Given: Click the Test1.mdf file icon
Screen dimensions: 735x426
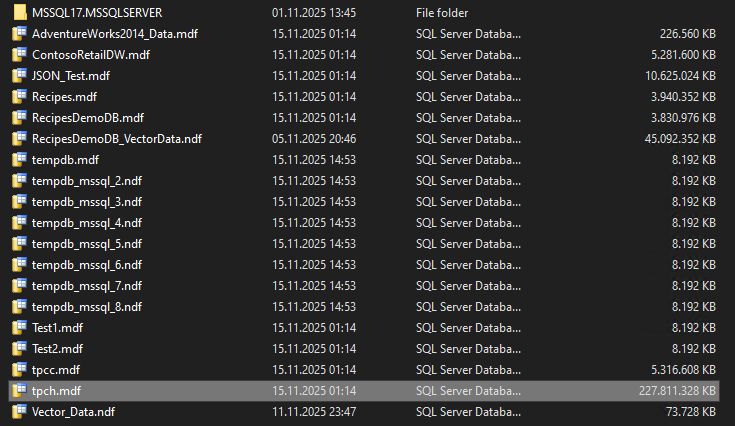Looking at the screenshot, I should [x=20, y=328].
